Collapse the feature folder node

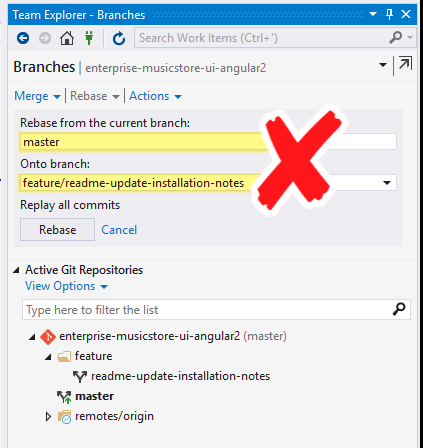click(x=48, y=357)
